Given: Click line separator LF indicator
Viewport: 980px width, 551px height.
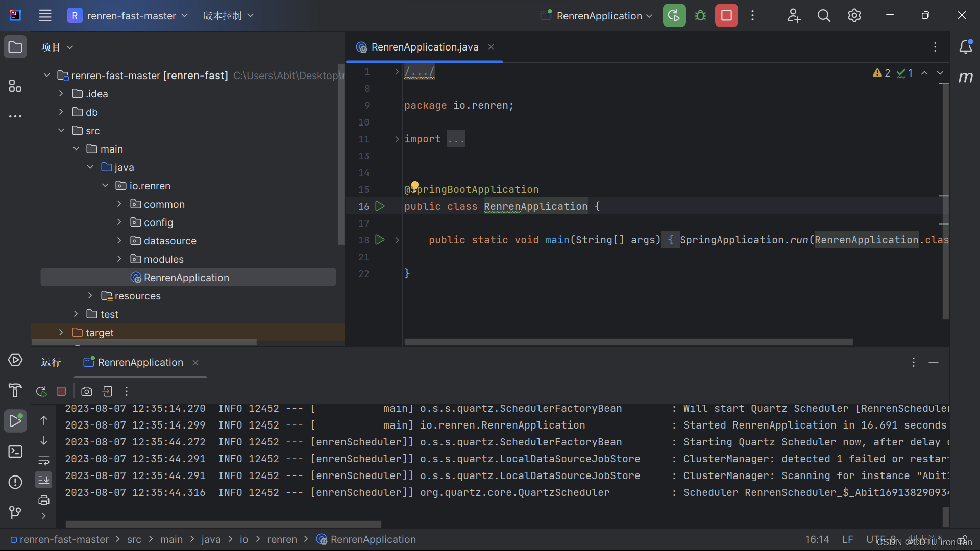Looking at the screenshot, I should pos(848,540).
